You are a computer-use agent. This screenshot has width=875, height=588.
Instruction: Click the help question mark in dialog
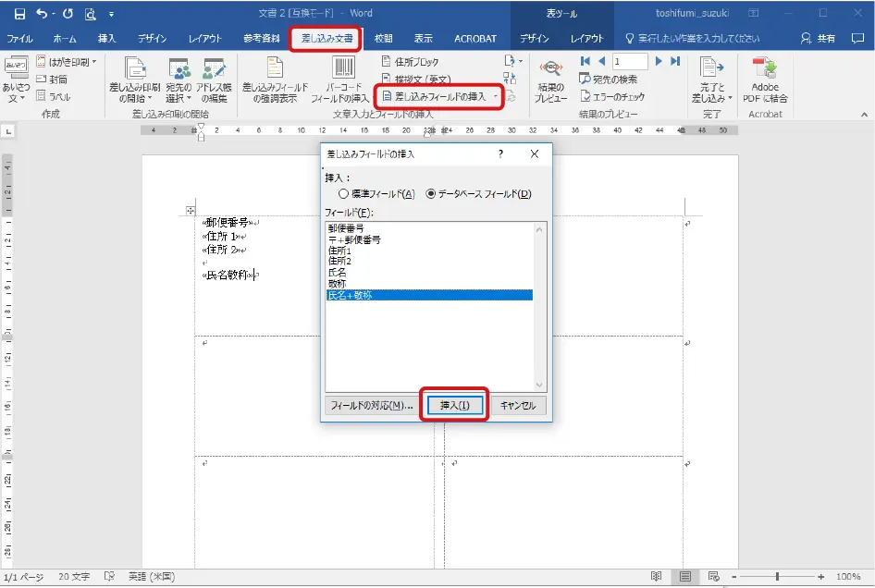pos(500,154)
